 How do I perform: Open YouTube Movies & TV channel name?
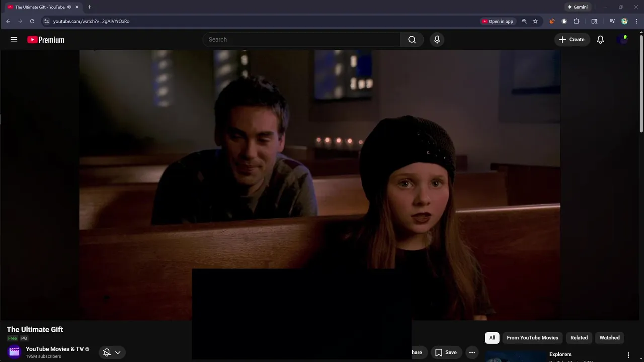pyautogui.click(x=54, y=349)
